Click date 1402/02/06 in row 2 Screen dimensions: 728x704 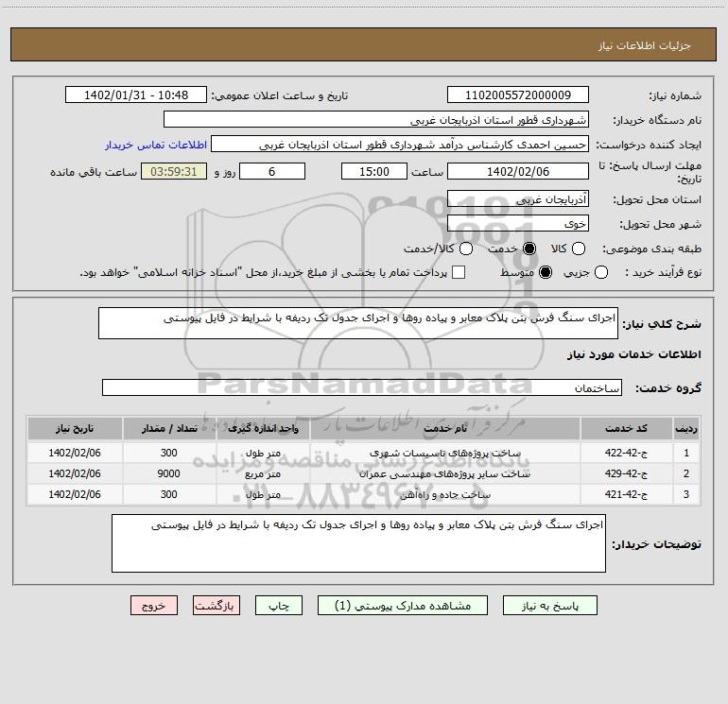tap(75, 473)
